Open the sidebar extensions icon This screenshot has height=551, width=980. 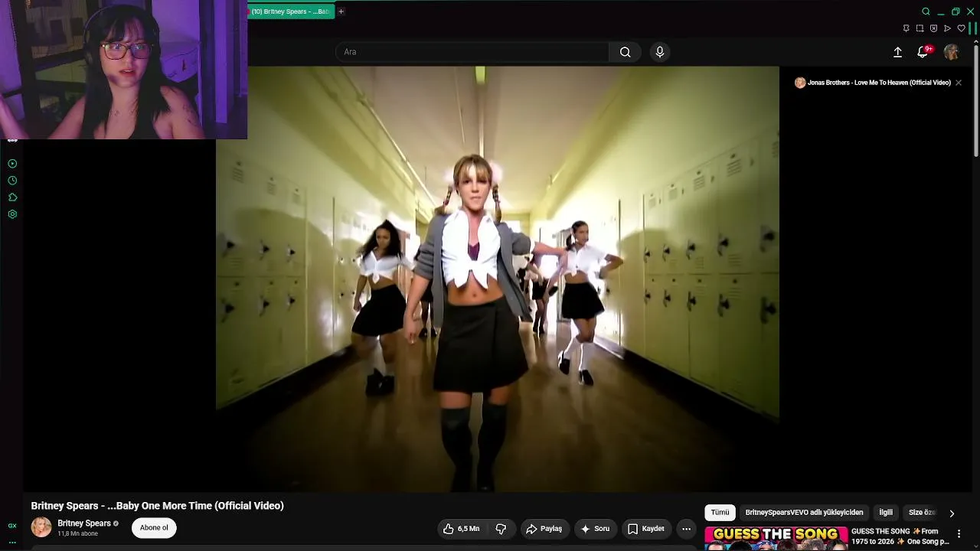click(x=12, y=197)
